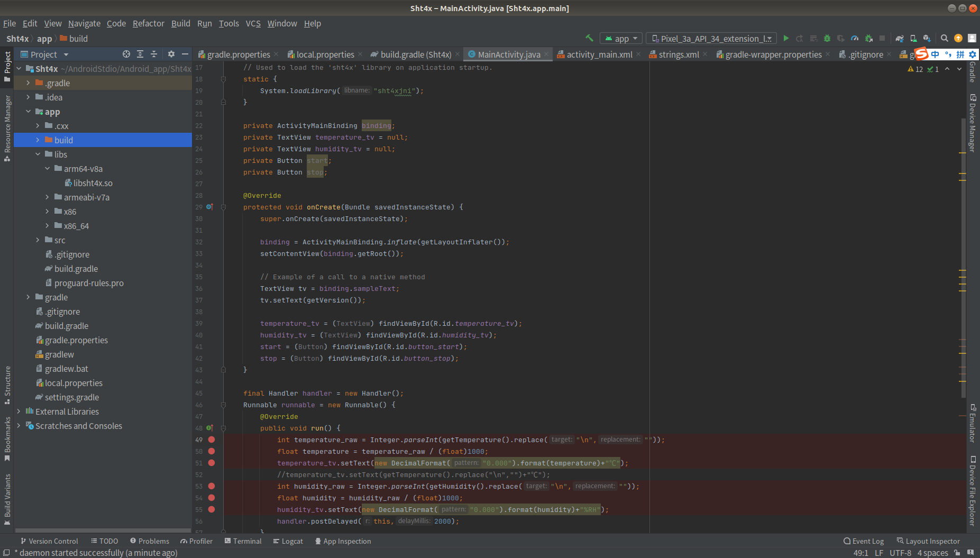The height and width of the screenshot is (558, 980).
Task: Collapse all items in the Project panel
Action: 154,54
